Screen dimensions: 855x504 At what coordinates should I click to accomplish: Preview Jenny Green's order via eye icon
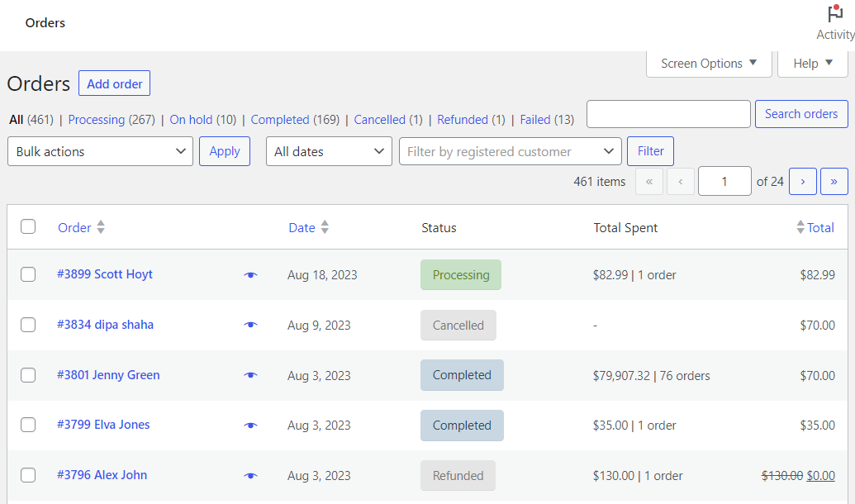click(250, 375)
